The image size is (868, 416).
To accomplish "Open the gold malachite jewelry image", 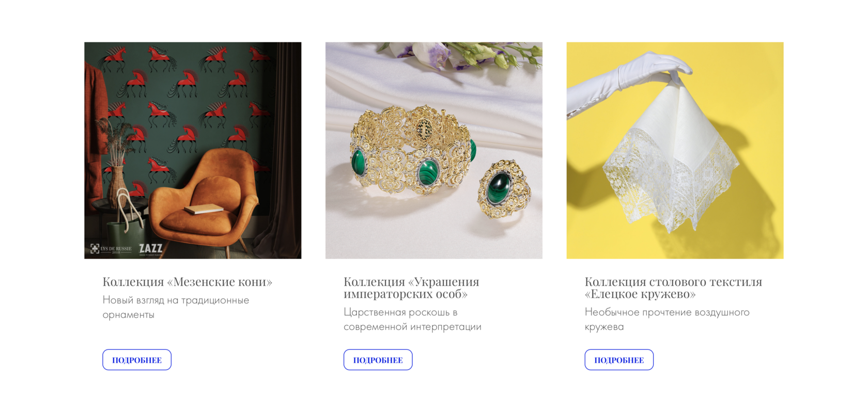I will pos(434,150).
